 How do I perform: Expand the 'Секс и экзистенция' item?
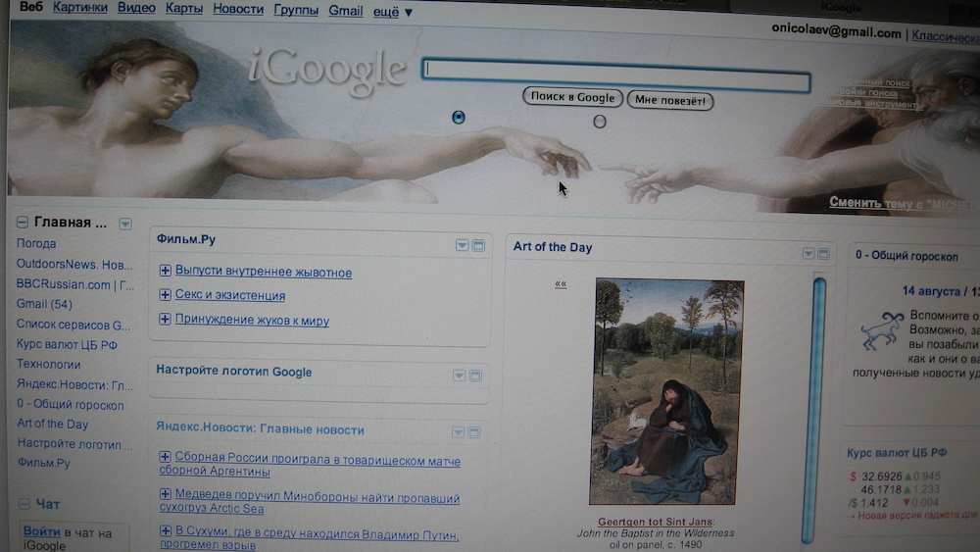tap(165, 295)
